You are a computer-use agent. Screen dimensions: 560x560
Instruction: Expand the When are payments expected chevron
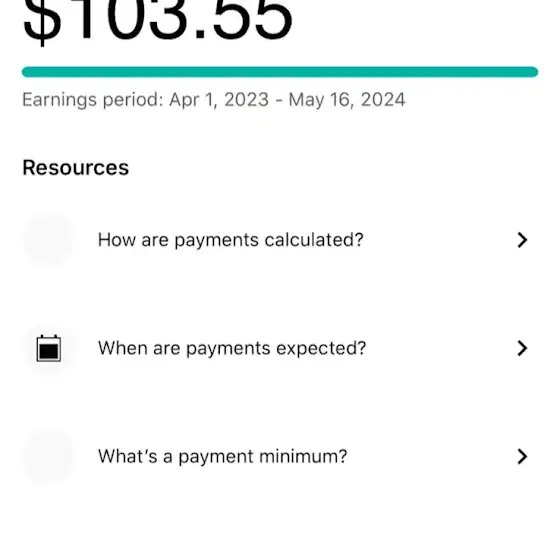tap(522, 348)
